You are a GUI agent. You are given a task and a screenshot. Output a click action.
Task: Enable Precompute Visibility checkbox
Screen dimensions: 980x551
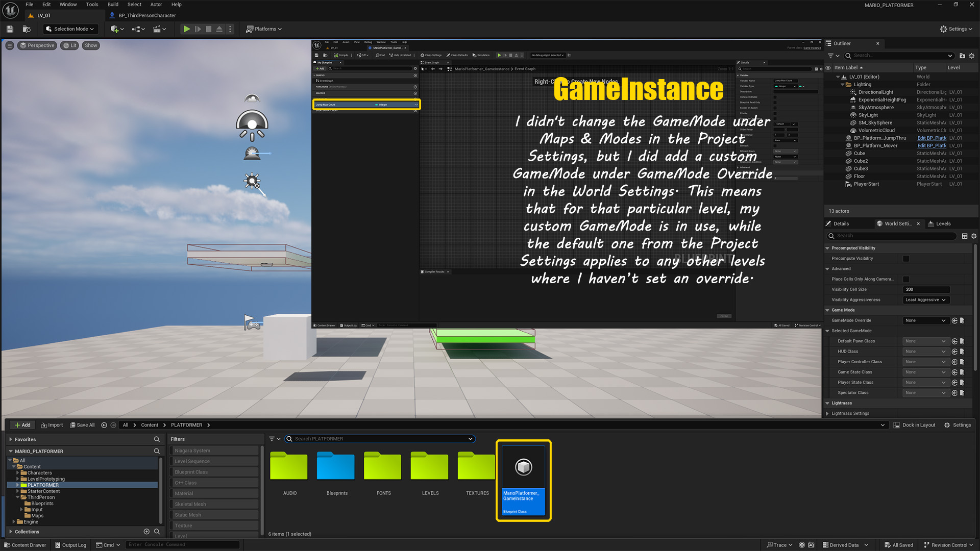pyautogui.click(x=906, y=259)
